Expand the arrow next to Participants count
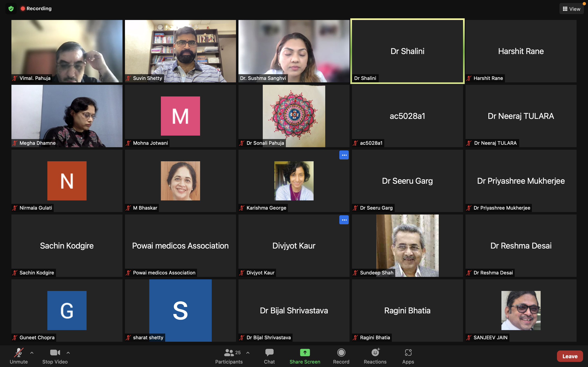The width and height of the screenshot is (588, 367). pos(248,353)
